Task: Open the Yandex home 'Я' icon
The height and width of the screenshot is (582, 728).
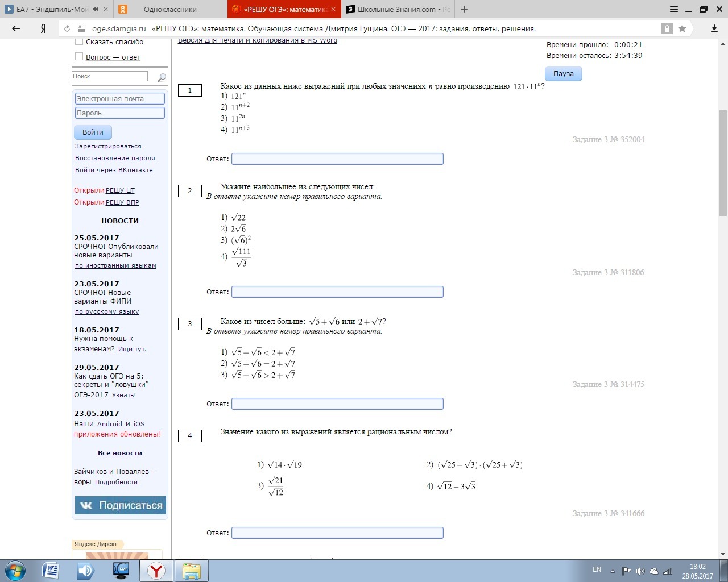Action: coord(43,28)
